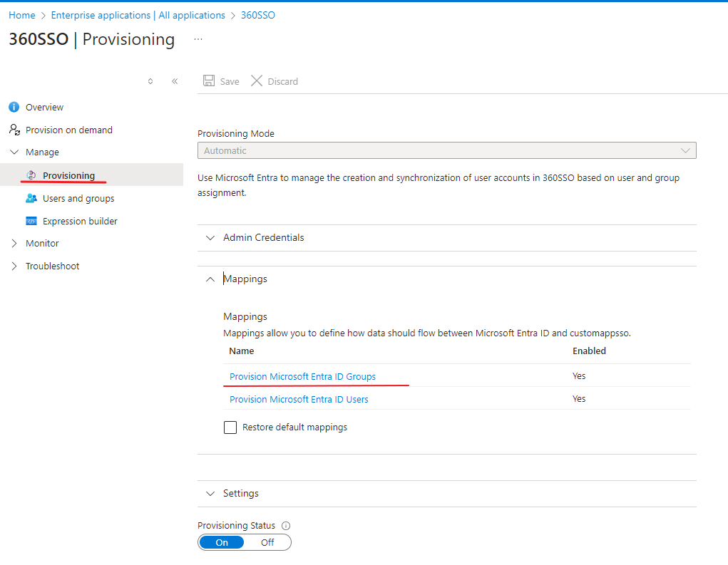Select Provisioning in the sidebar menu

[x=68, y=175]
